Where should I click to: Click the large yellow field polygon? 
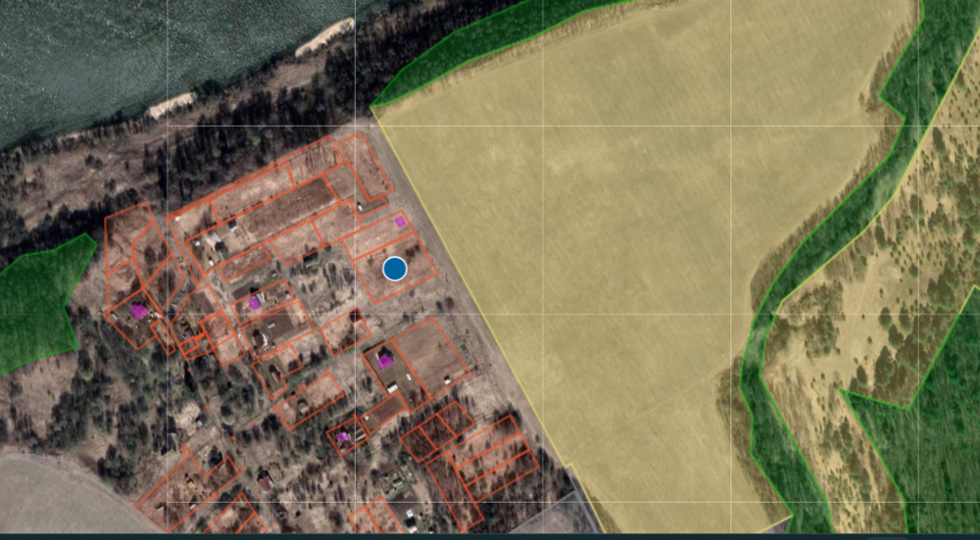(x=608, y=245)
